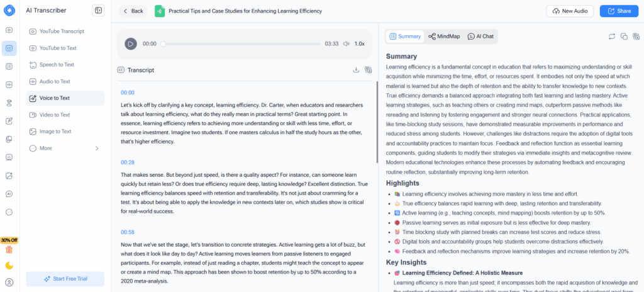Image resolution: width=644 pixels, height=292 pixels.
Task: Regenerate the summary with the refresh icon
Action: [x=612, y=36]
